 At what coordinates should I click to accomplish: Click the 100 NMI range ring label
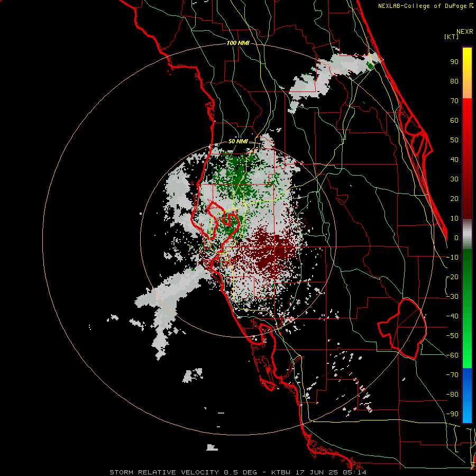tap(238, 43)
